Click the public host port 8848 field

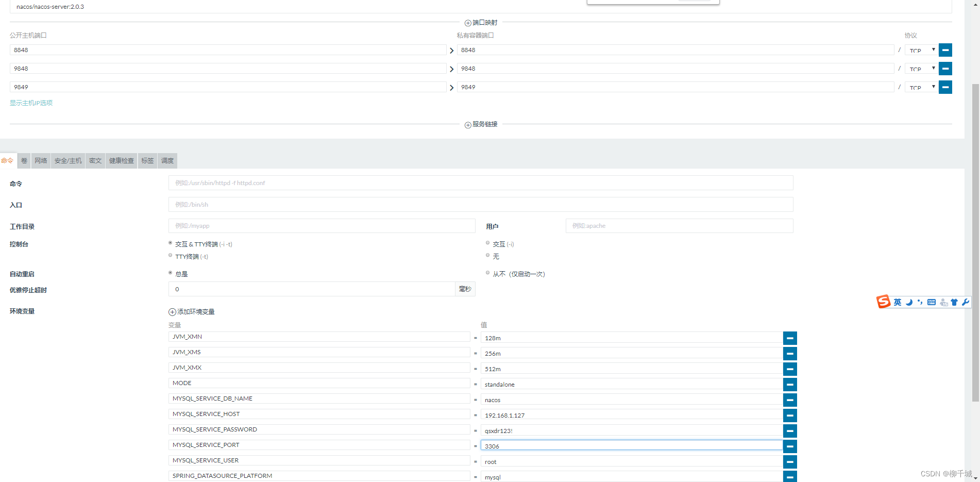228,50
